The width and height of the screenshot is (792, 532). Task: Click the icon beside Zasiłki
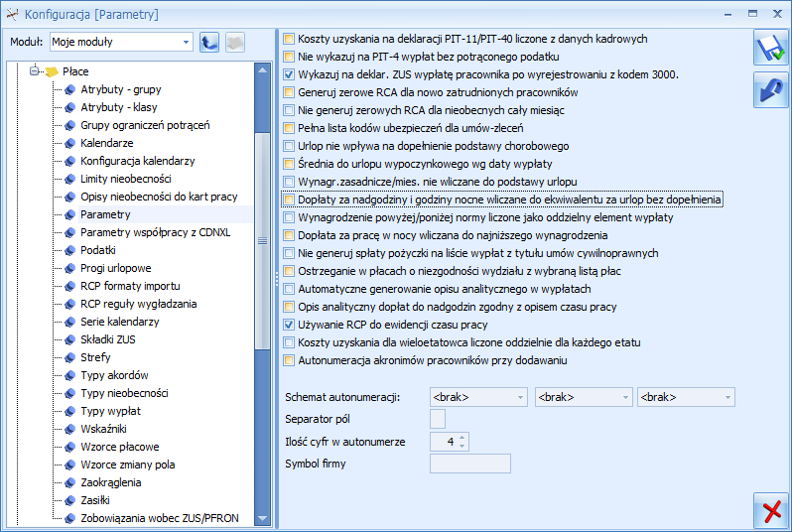click(70, 500)
